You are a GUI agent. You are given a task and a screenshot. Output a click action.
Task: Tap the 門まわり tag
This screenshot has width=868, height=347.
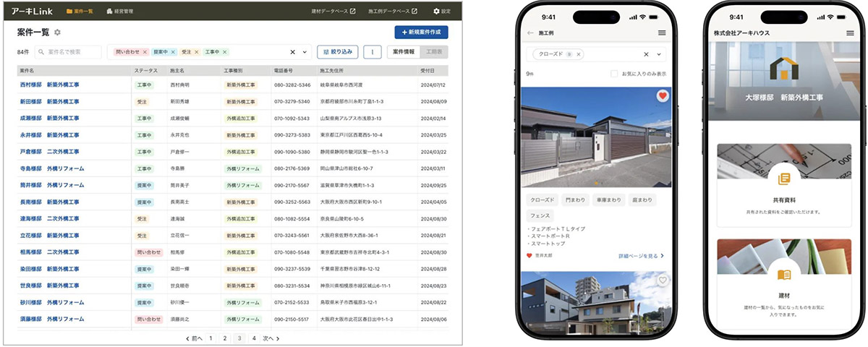pos(574,200)
